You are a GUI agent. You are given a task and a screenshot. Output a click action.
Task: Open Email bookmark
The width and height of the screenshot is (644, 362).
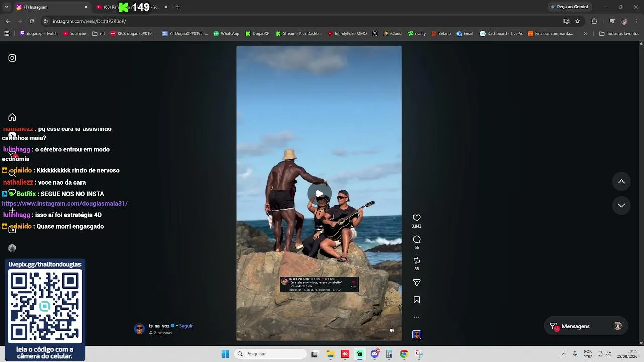(x=465, y=34)
